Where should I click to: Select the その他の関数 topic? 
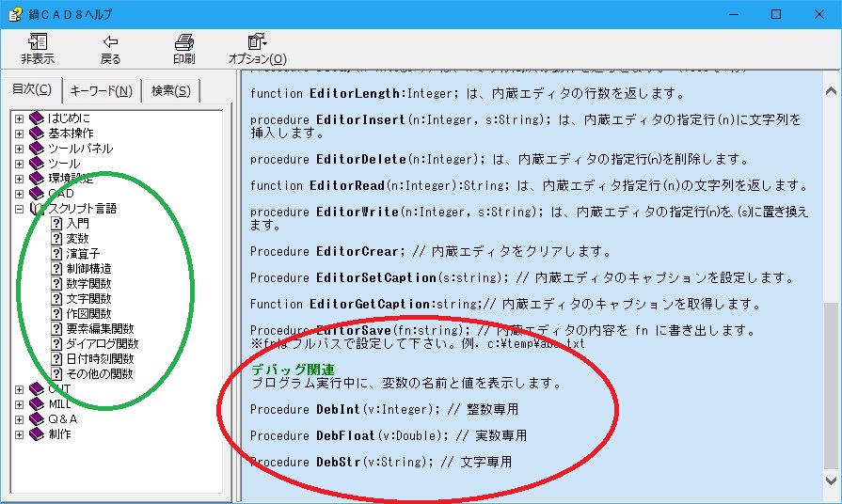pyautogui.click(x=100, y=373)
